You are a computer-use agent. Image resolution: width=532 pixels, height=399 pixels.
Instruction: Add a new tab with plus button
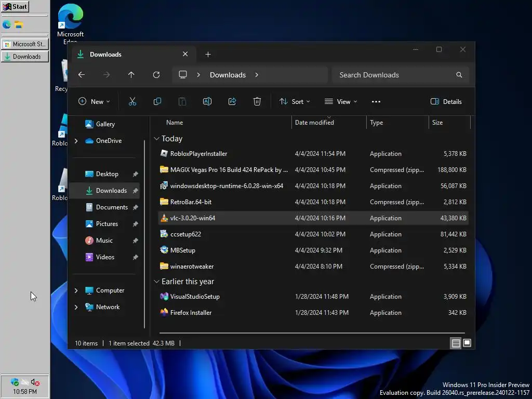coord(208,54)
